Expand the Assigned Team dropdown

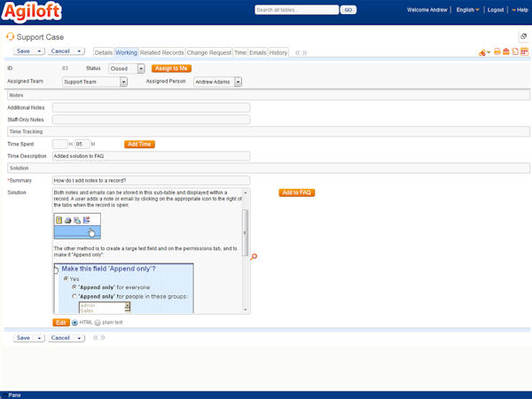click(x=124, y=82)
